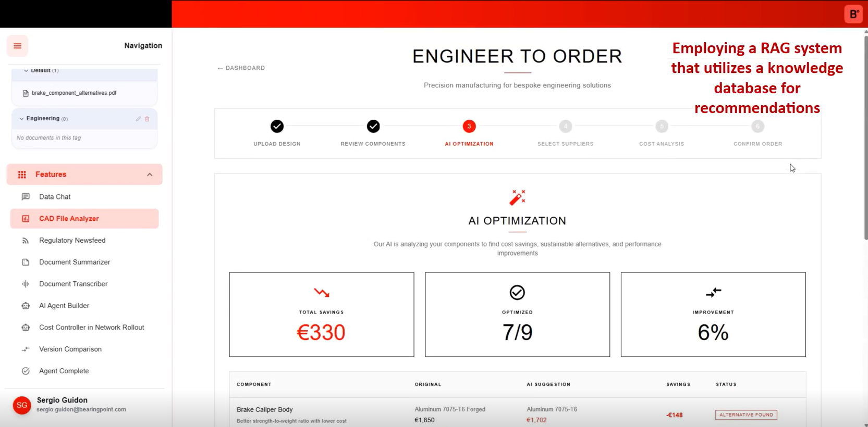Click the AI Agent Builder robot icon
This screenshot has height=427, width=868.
click(26, 306)
